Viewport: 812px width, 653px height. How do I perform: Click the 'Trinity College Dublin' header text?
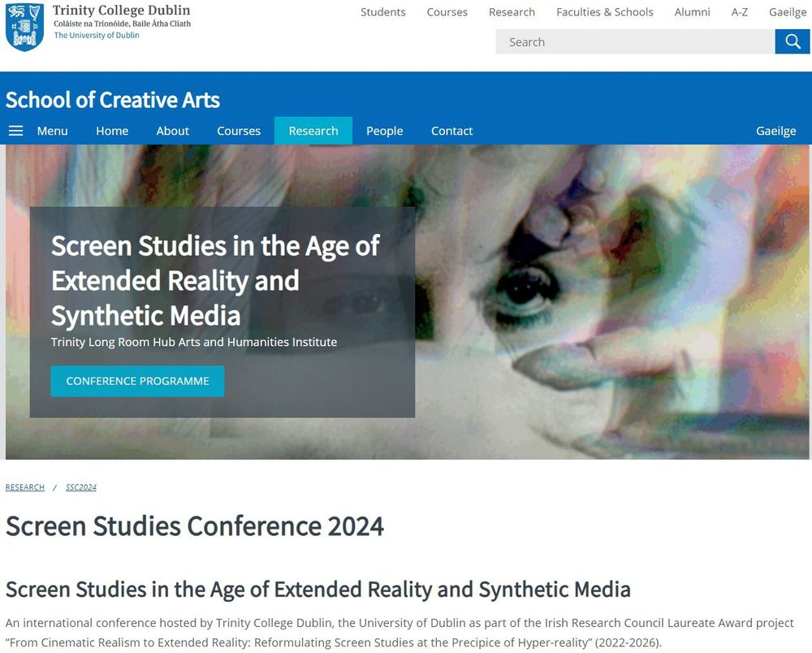click(x=121, y=10)
